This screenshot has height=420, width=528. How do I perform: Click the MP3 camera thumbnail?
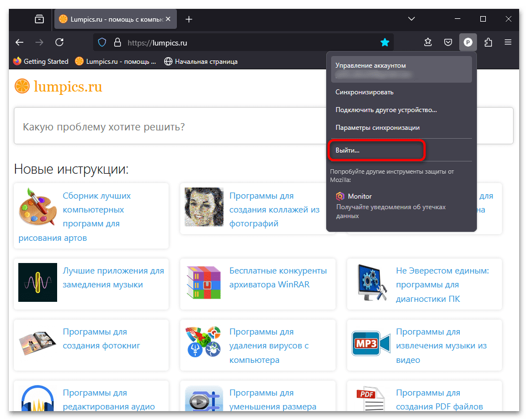point(371,343)
